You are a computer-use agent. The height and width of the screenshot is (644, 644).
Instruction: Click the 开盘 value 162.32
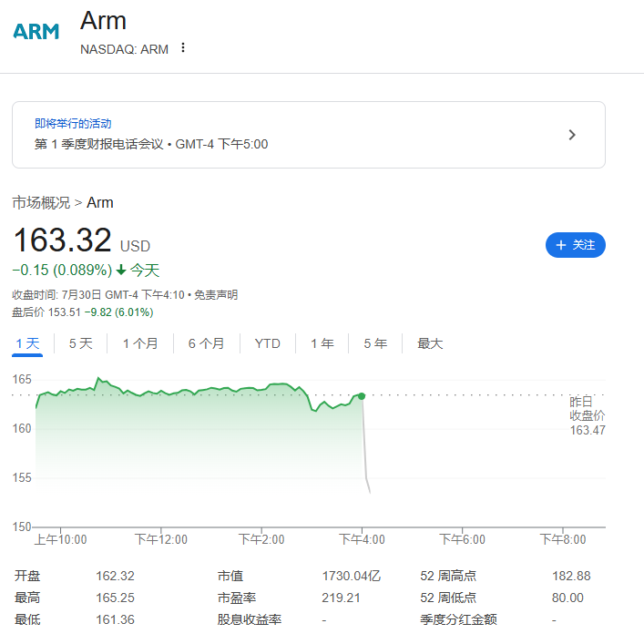click(x=115, y=576)
